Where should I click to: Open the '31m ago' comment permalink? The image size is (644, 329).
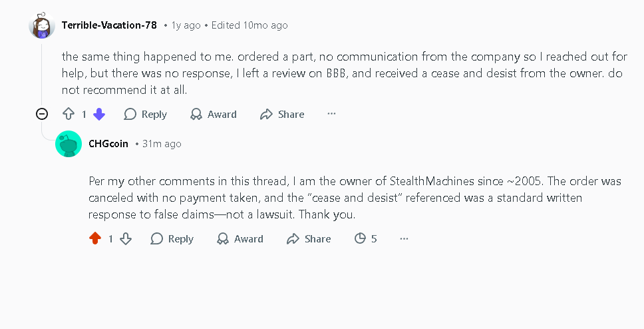pyautogui.click(x=162, y=144)
